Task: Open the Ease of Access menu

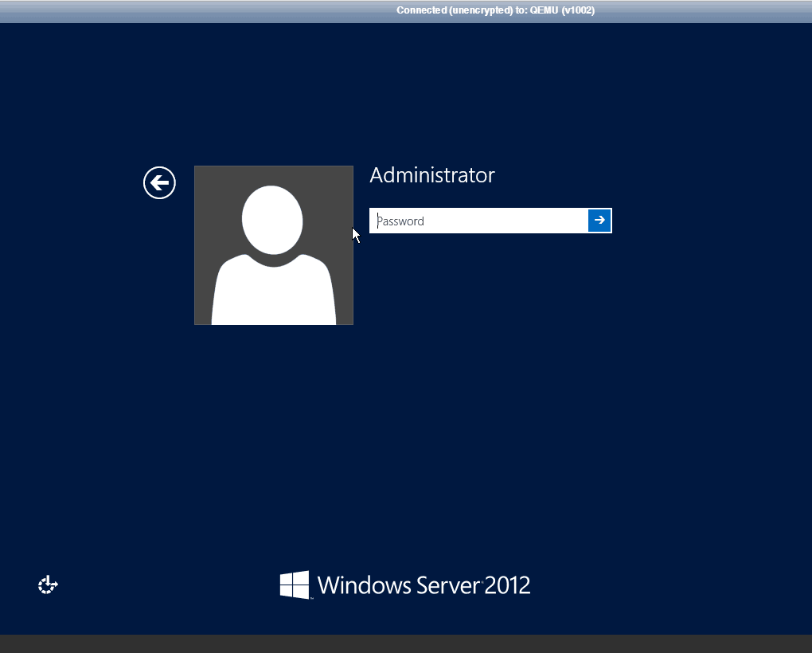Action: tap(48, 585)
